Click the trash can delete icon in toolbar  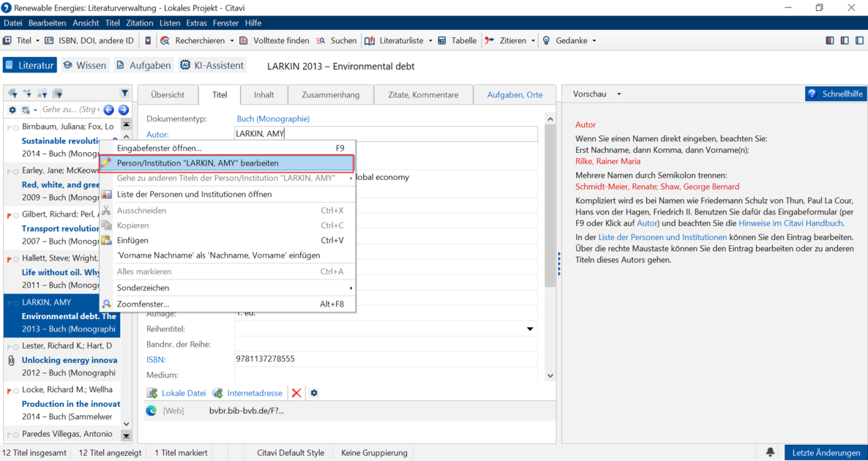click(x=147, y=40)
